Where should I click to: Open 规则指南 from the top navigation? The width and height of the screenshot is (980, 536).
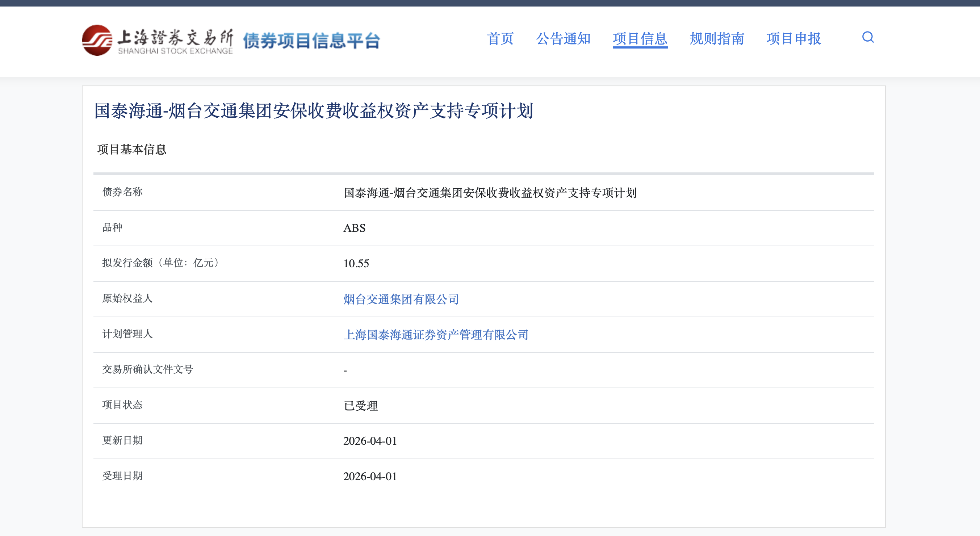717,39
